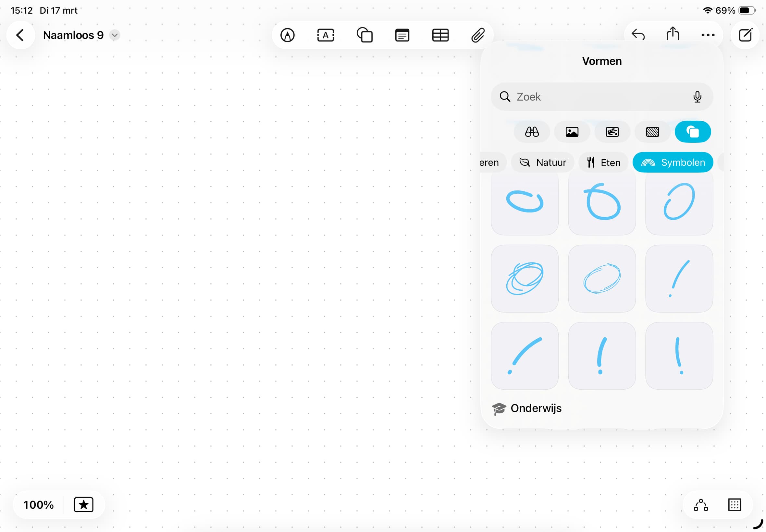Open the shapes tool in toolbar
The width and height of the screenshot is (766, 532).
click(x=364, y=35)
